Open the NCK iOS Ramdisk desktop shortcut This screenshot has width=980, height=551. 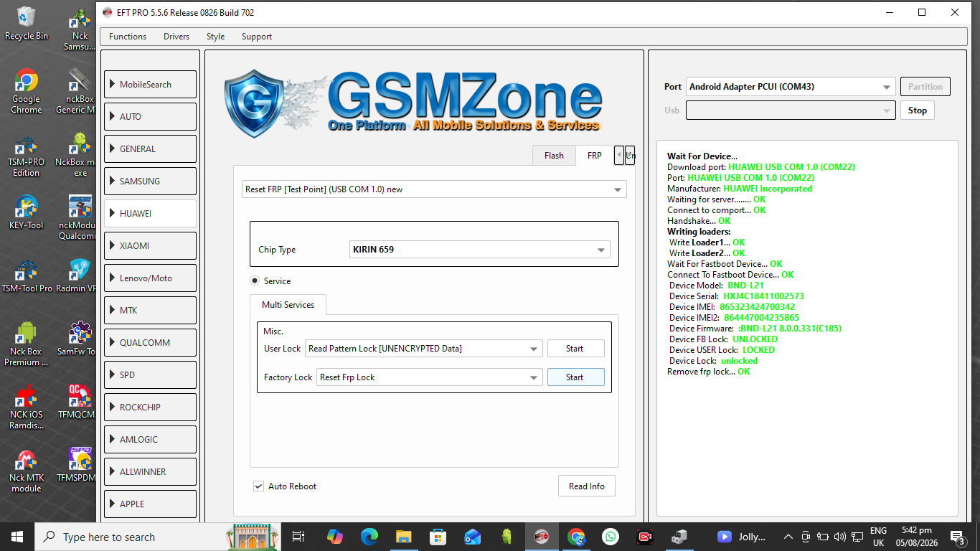click(x=27, y=408)
